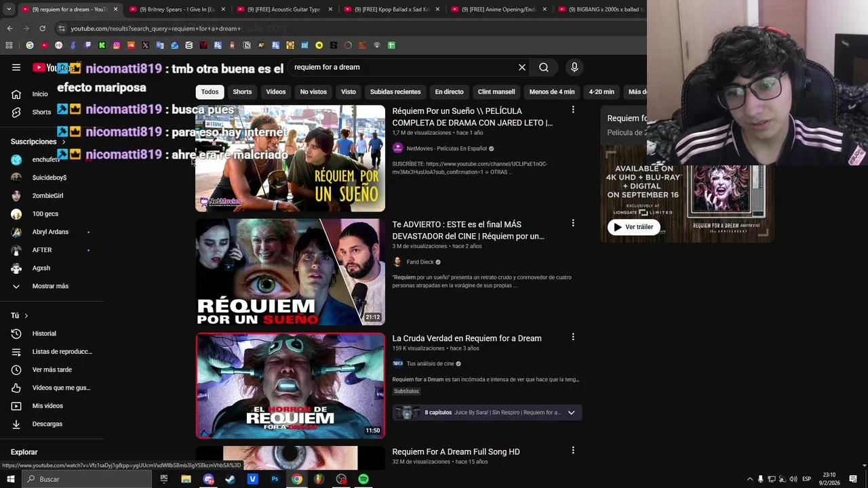The width and height of the screenshot is (868, 488).
Task: Show hidden system tray icons
Action: [749, 479]
